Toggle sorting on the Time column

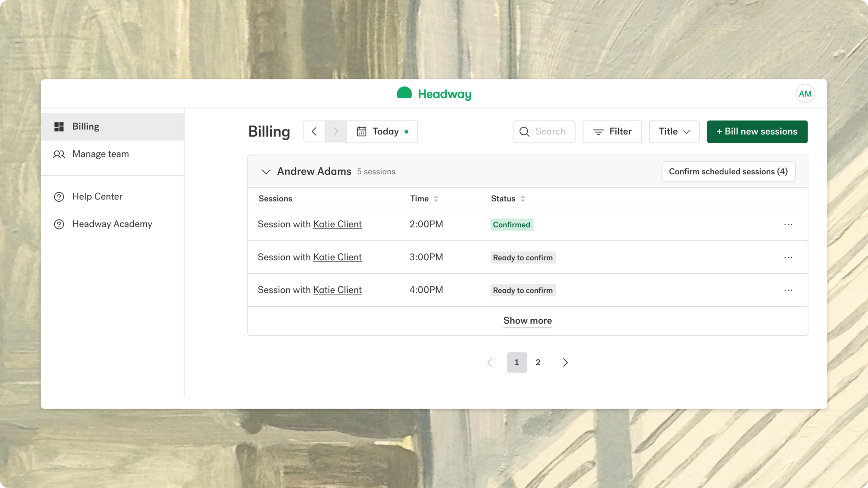coord(437,198)
